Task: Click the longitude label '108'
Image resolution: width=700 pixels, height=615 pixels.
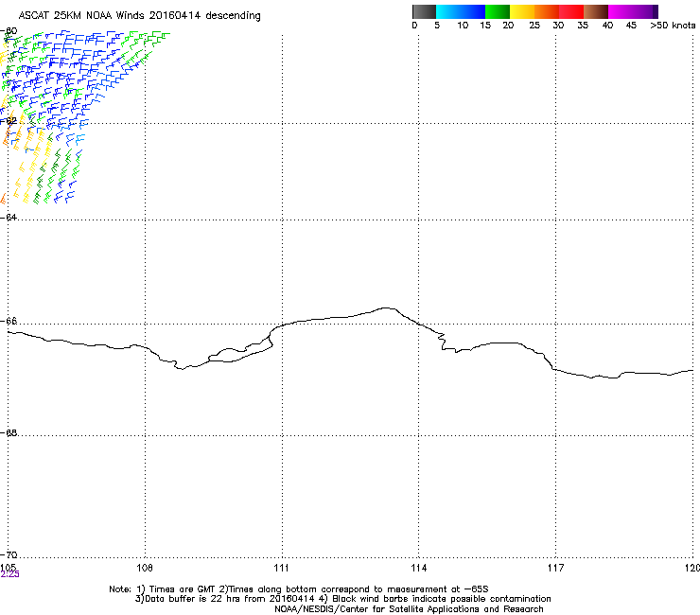Action: click(x=145, y=568)
